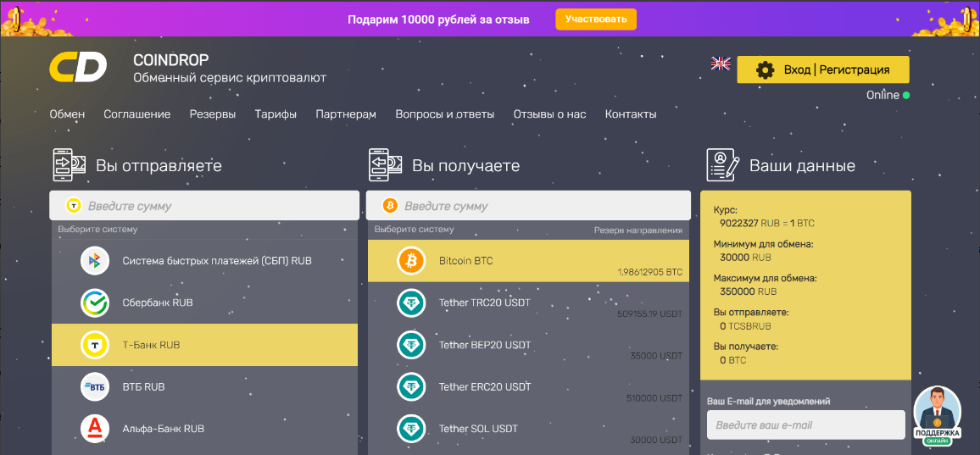Click the rate 9022327 RUB = 1 BTC

click(x=767, y=223)
